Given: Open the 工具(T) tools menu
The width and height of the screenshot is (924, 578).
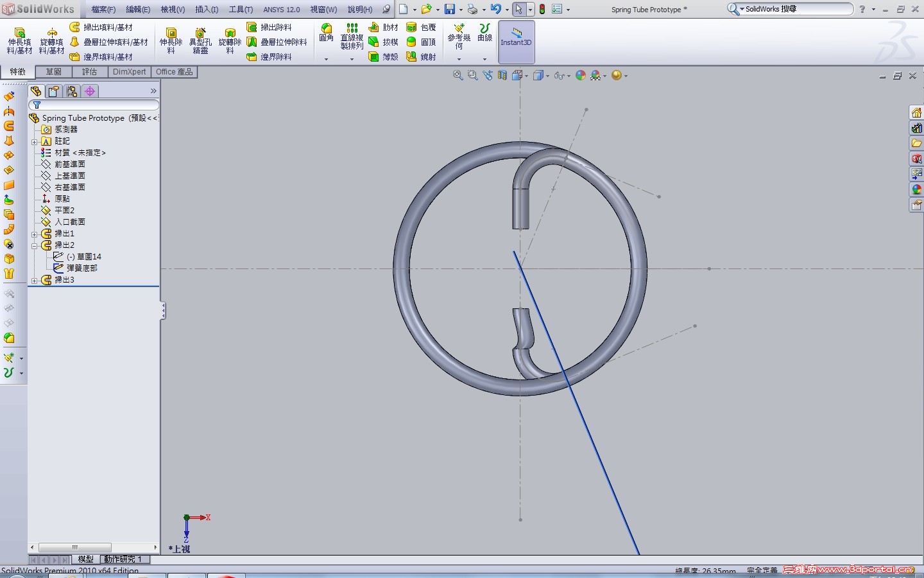Looking at the screenshot, I should (241, 10).
